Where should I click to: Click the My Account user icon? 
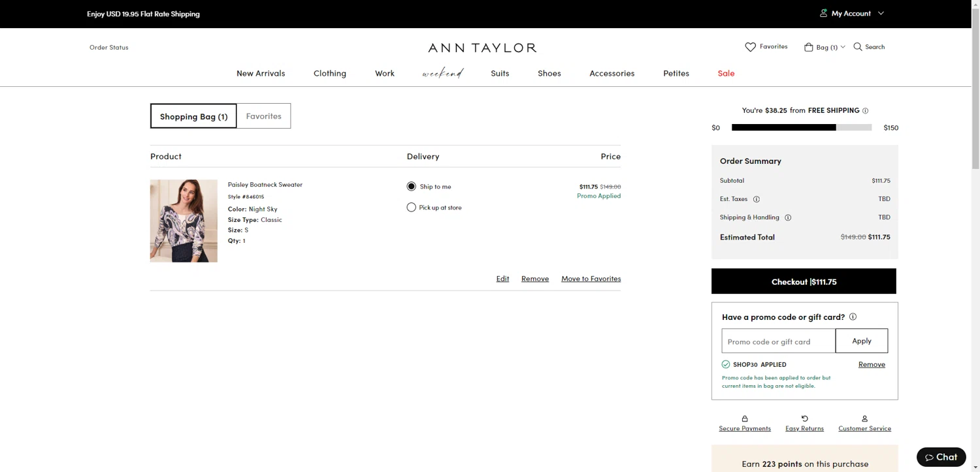coord(824,13)
